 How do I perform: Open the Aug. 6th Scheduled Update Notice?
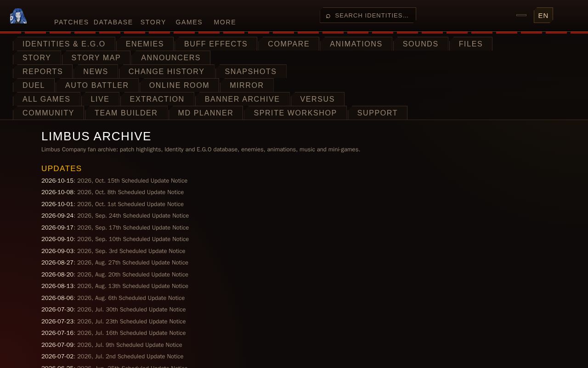[x=131, y=298]
